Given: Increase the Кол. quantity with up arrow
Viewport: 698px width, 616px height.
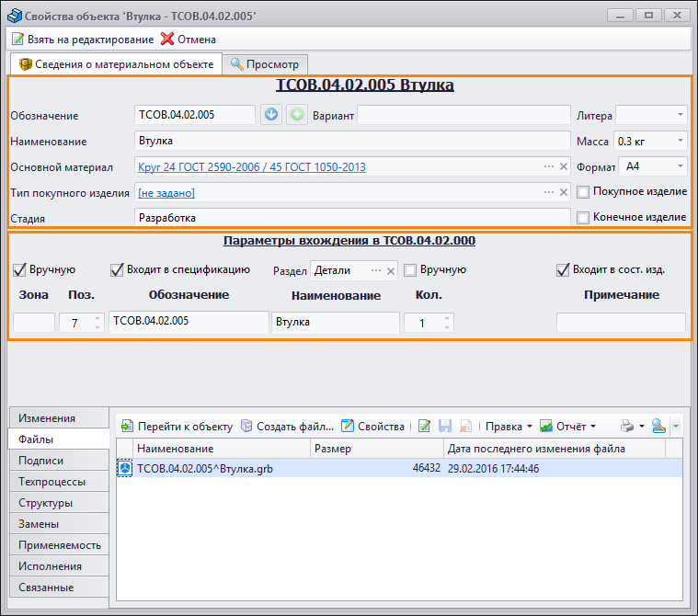Looking at the screenshot, I should [x=447, y=318].
